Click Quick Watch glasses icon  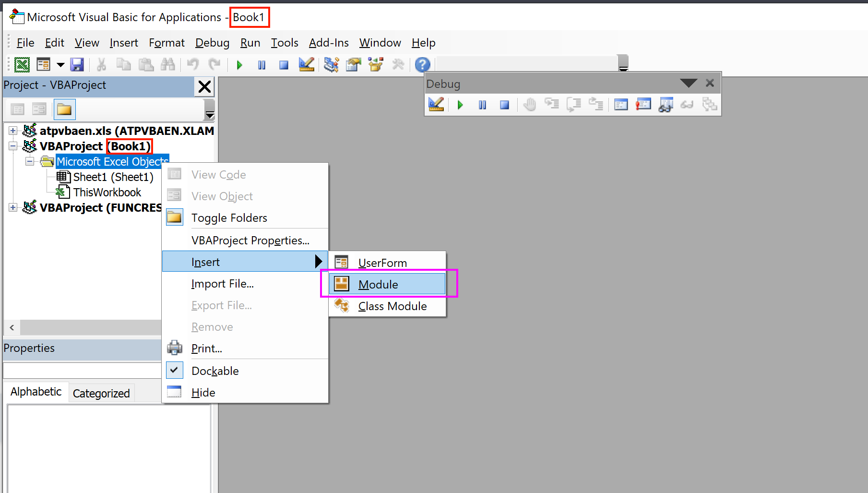pyautogui.click(x=687, y=104)
